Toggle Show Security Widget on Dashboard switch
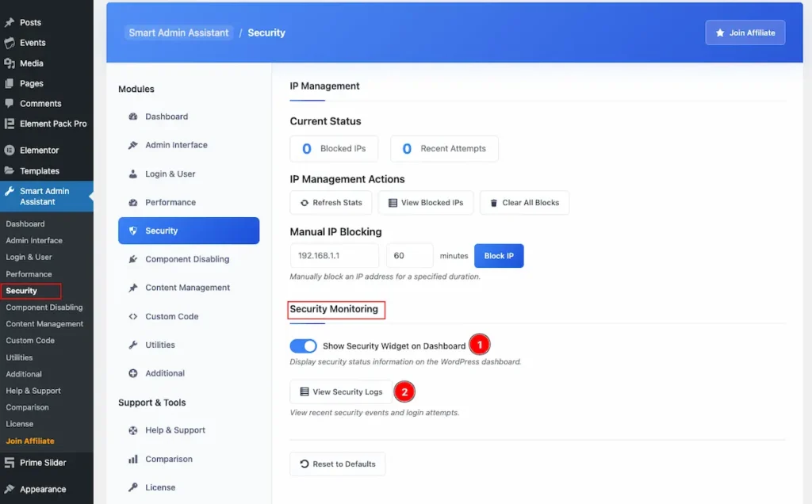The image size is (812, 504). tap(303, 346)
